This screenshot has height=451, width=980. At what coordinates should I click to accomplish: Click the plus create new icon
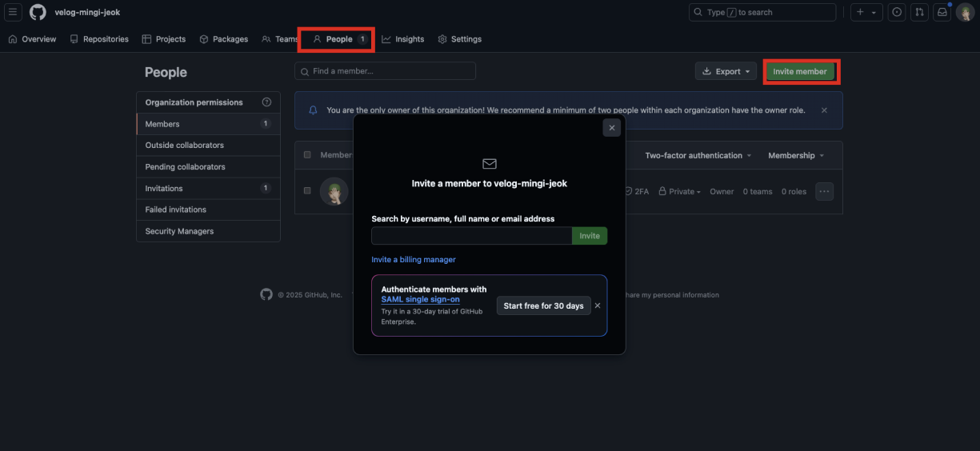(x=860, y=12)
